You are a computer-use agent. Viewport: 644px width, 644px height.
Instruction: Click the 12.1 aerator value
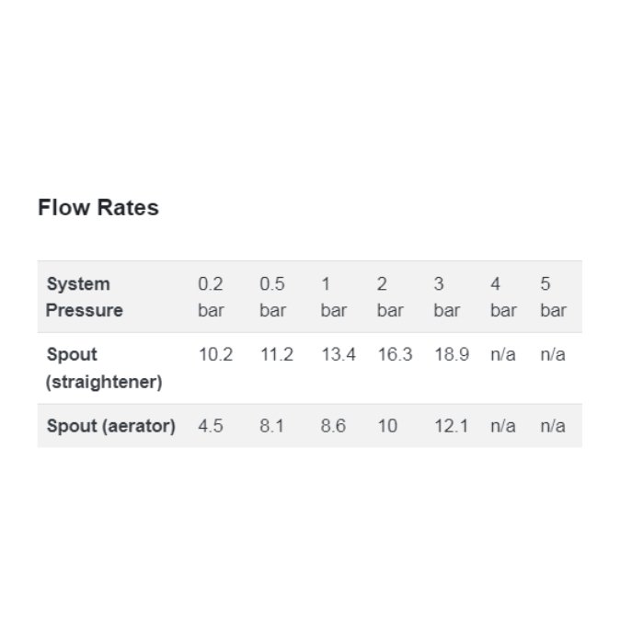[452, 426]
